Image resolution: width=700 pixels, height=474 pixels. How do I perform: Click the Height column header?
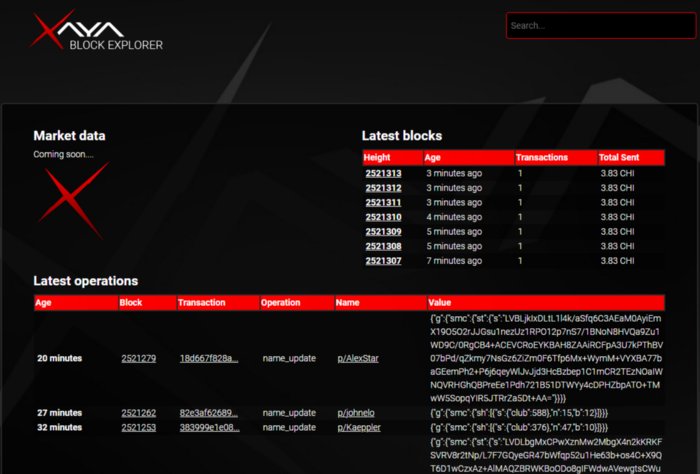(x=377, y=158)
